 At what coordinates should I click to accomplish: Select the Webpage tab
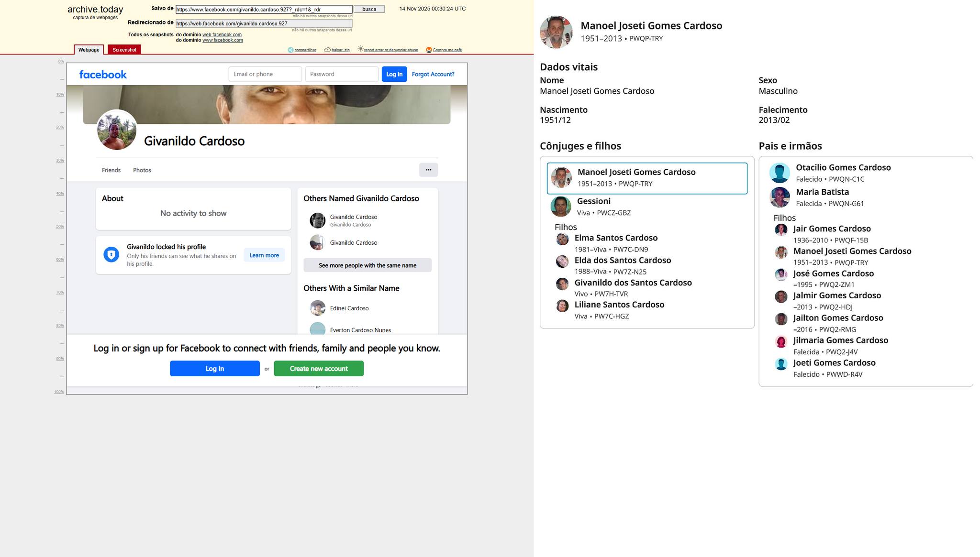(x=89, y=50)
